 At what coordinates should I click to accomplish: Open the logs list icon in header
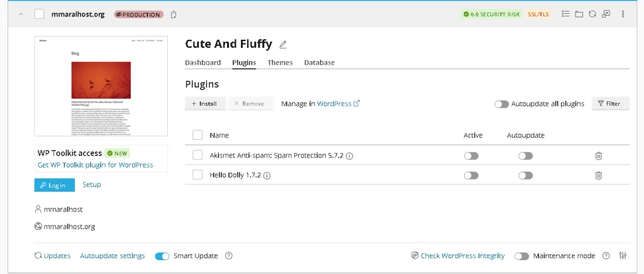(x=565, y=14)
